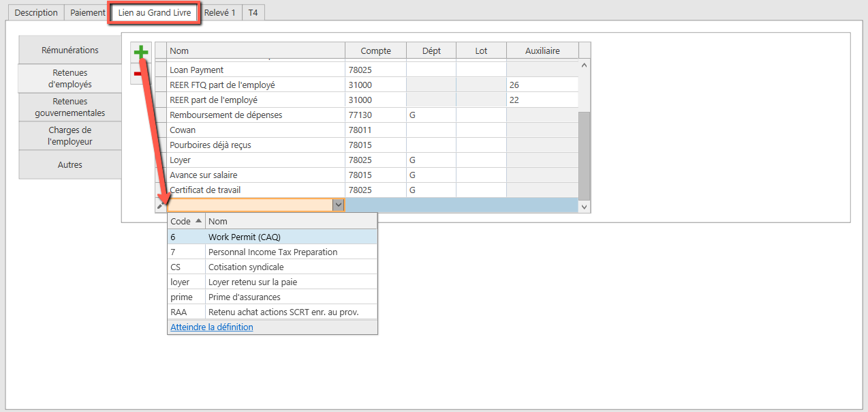Open the T4 tab
The width and height of the screenshot is (868, 412).
(253, 13)
